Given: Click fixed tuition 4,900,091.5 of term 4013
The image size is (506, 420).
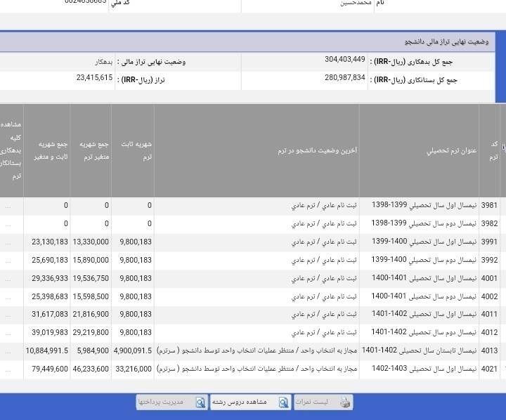Looking at the screenshot, I should (133, 350).
